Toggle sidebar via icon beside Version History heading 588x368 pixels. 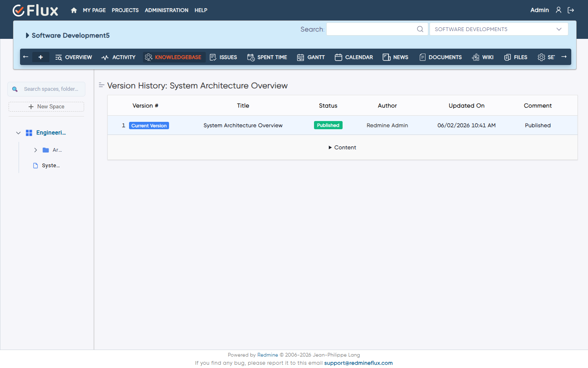point(102,85)
